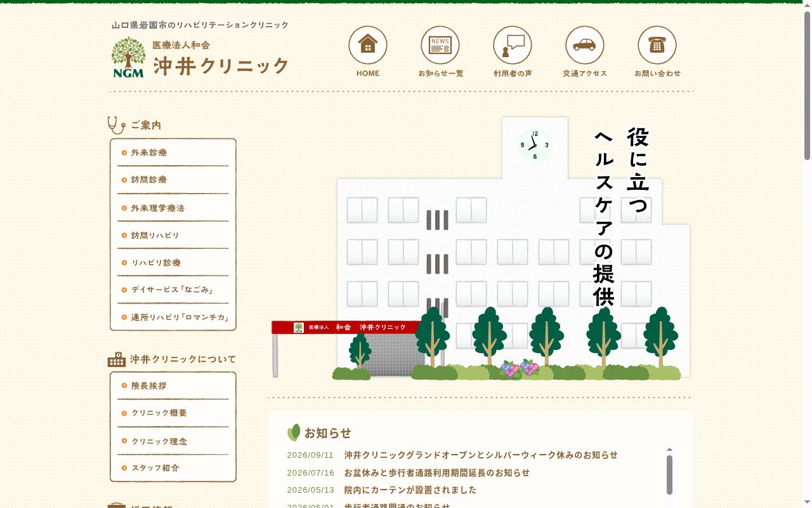The width and height of the screenshot is (812, 508).
Task: Open スタッフ紹介 page
Action: [x=173, y=469]
